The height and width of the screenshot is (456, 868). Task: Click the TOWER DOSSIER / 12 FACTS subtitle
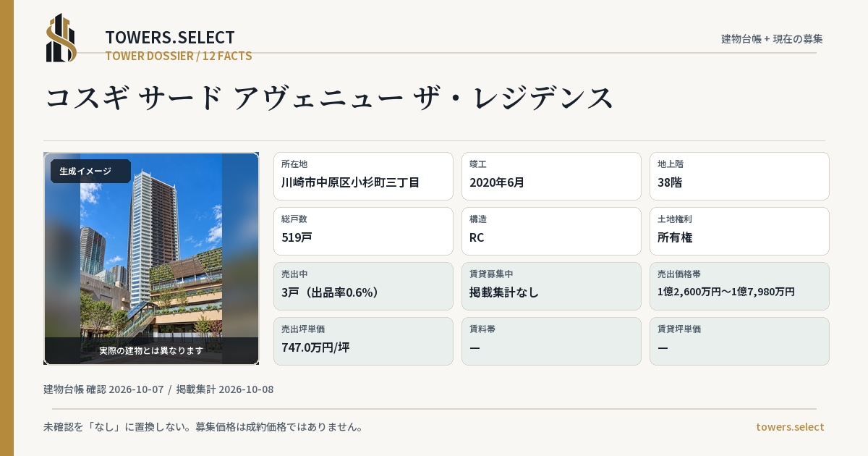click(179, 56)
